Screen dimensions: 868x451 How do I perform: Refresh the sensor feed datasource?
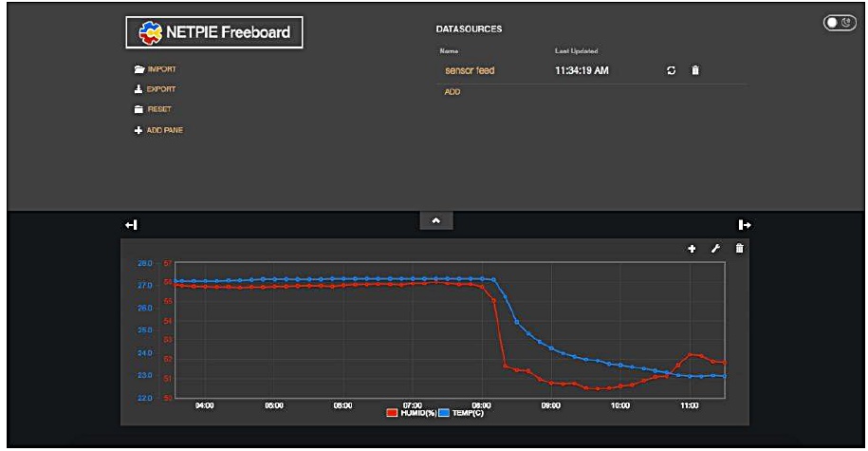pos(672,70)
